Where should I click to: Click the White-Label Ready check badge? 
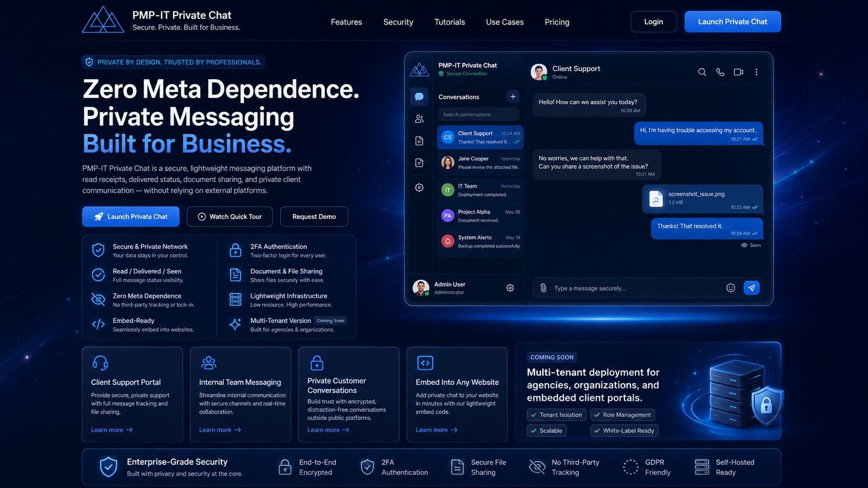click(x=624, y=431)
